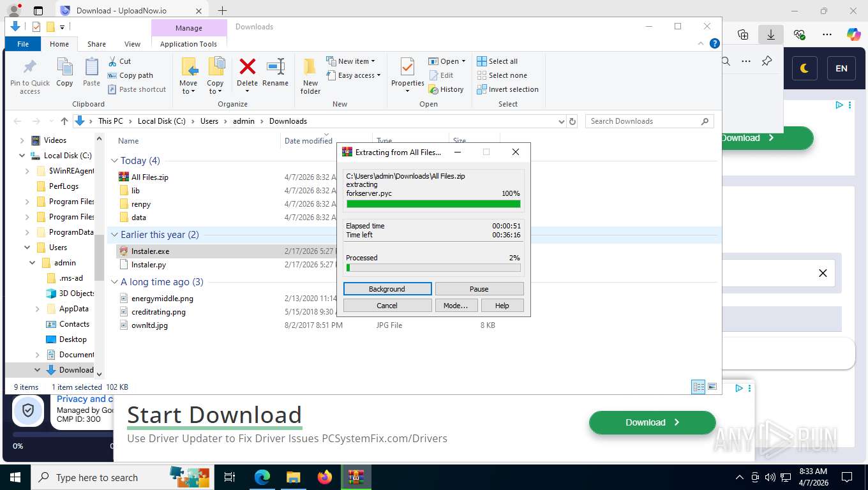Click the Mode... button
Image resolution: width=868 pixels, height=490 pixels.
coord(456,306)
